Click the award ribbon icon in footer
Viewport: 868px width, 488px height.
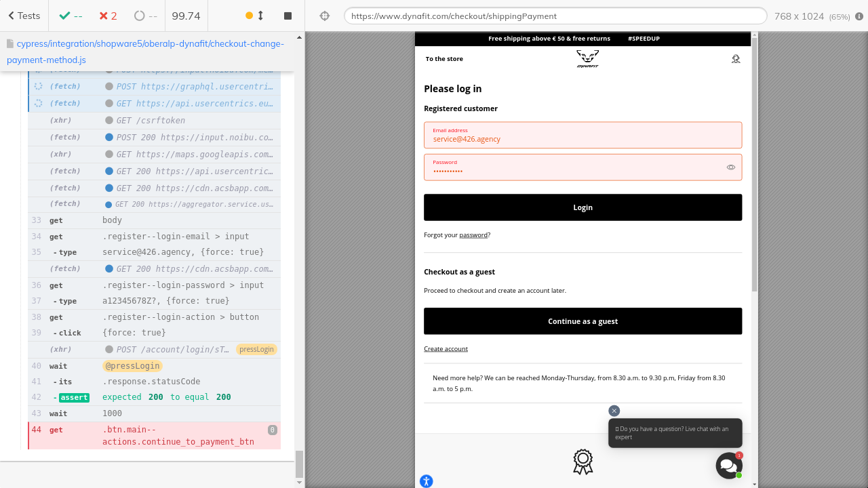(583, 462)
